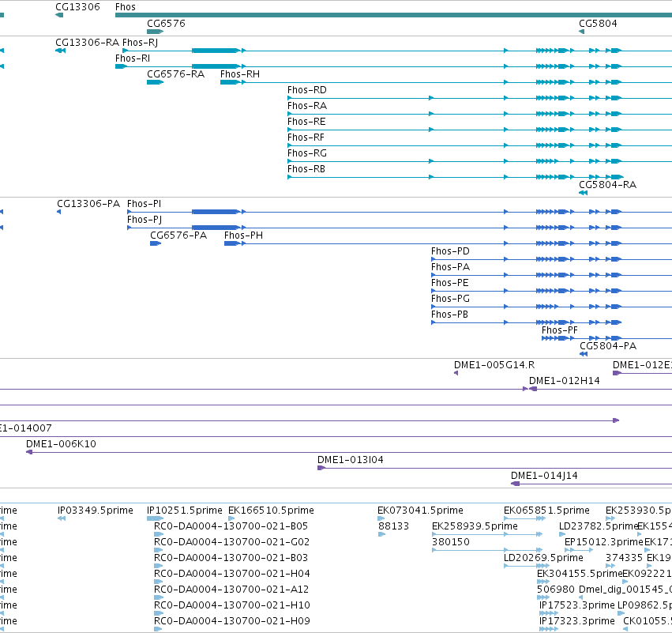The width and height of the screenshot is (672, 633).
Task: Select transcript label Fhos-RI
Action: [x=133, y=58]
